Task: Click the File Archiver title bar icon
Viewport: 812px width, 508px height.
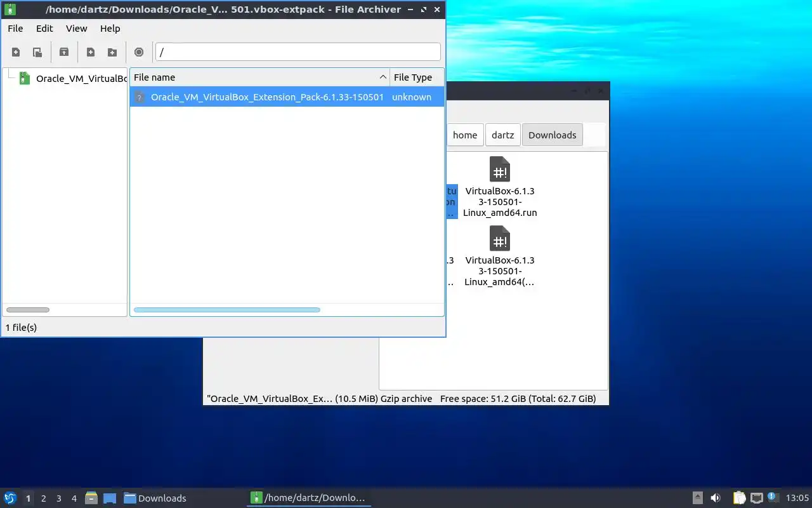Action: [x=10, y=10]
